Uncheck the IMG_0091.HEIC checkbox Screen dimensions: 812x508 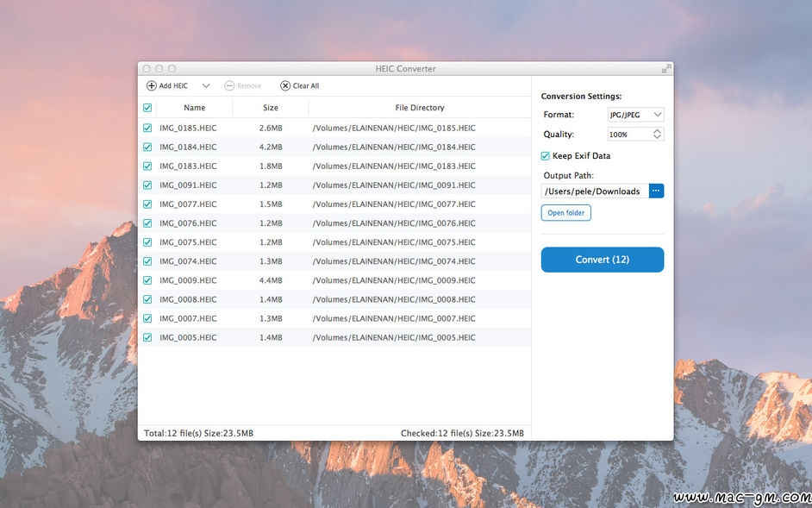(147, 185)
